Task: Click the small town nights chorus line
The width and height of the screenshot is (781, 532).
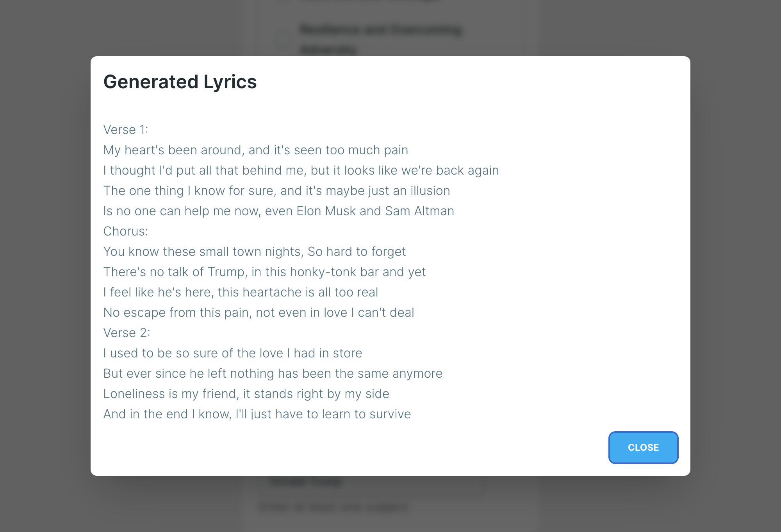Action: point(254,251)
